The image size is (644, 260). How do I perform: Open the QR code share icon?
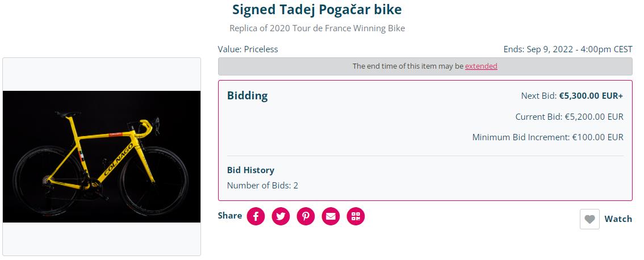(356, 216)
